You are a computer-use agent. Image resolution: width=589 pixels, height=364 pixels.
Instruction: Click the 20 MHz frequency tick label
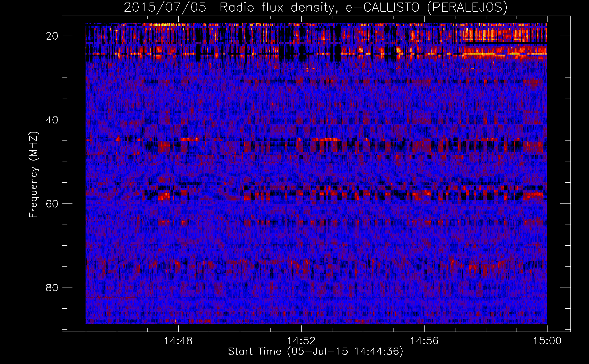click(52, 36)
